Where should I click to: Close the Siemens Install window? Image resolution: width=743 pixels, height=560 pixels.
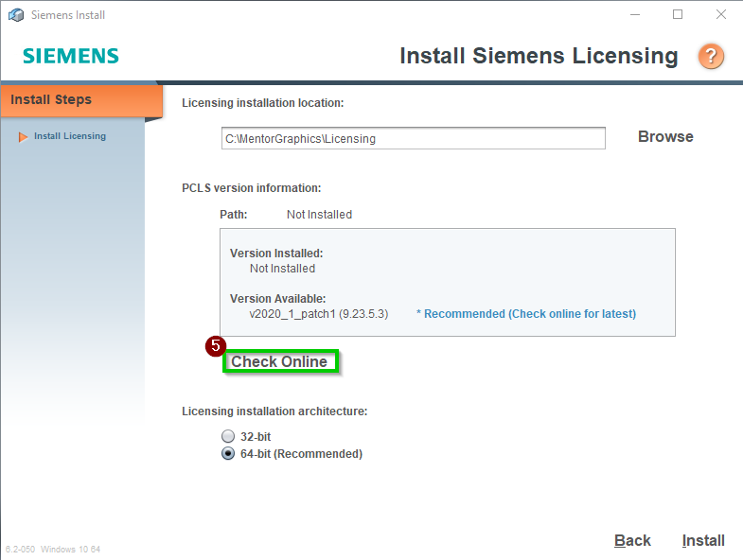pyautogui.click(x=720, y=15)
